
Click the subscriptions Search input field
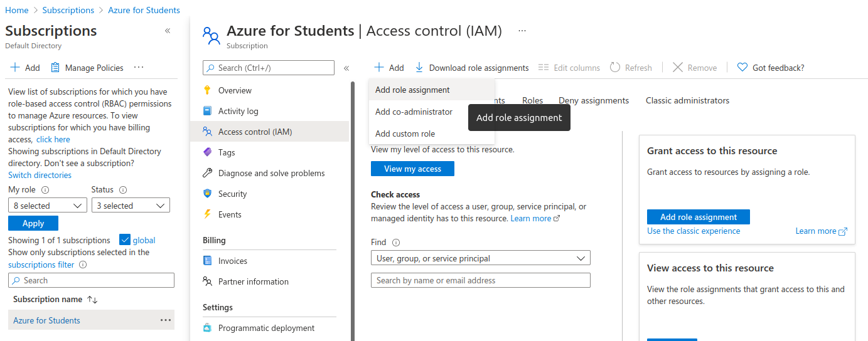click(x=91, y=280)
